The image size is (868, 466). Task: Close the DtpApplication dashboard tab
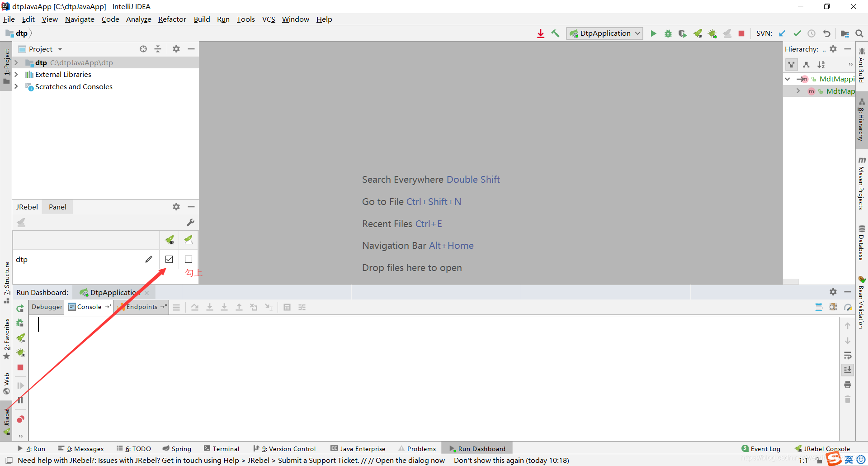pos(147,293)
